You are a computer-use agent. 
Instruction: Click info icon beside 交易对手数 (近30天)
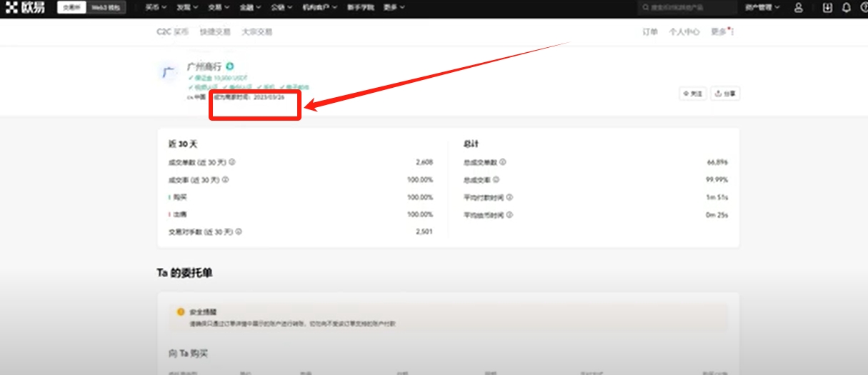[x=239, y=231]
